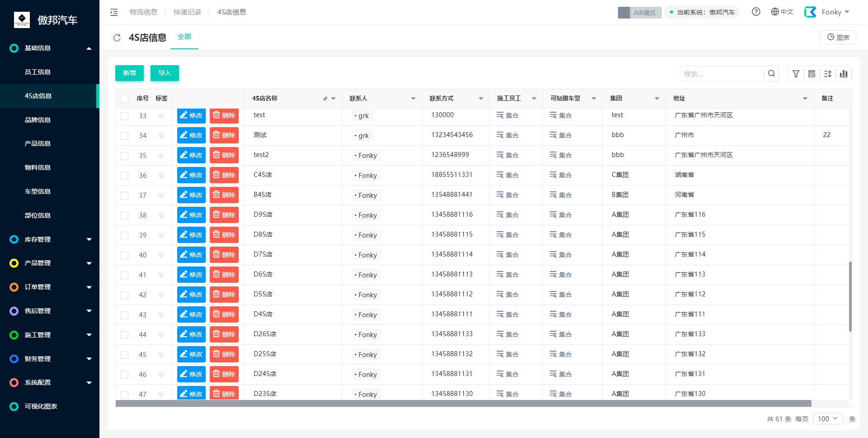The height and width of the screenshot is (438, 868).
Task: Check the checkbox for row 34
Action: click(x=124, y=136)
